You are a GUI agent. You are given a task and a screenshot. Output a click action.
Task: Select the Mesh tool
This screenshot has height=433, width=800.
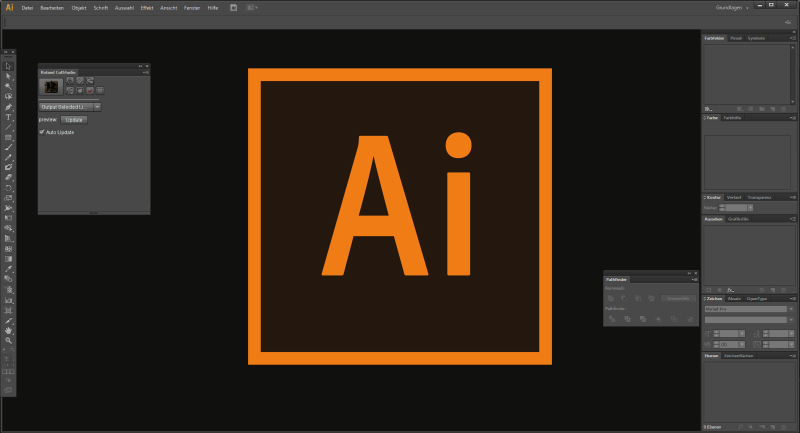(x=8, y=249)
